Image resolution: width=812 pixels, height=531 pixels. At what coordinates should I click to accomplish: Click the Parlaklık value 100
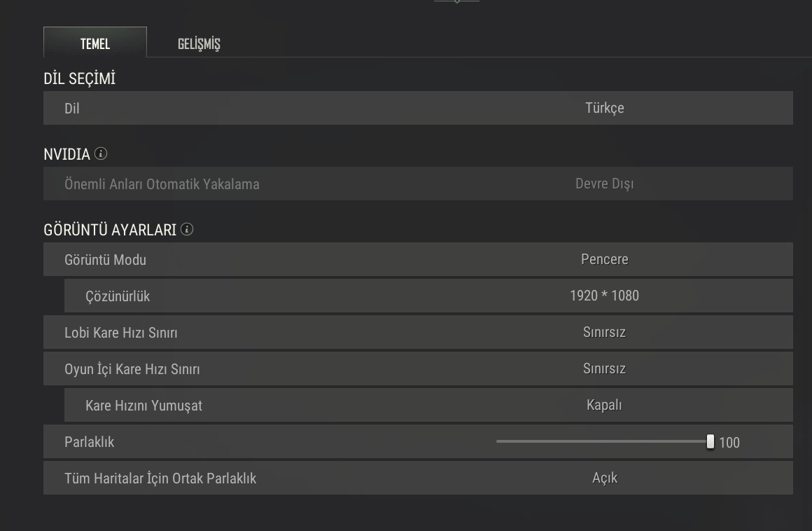click(x=729, y=442)
